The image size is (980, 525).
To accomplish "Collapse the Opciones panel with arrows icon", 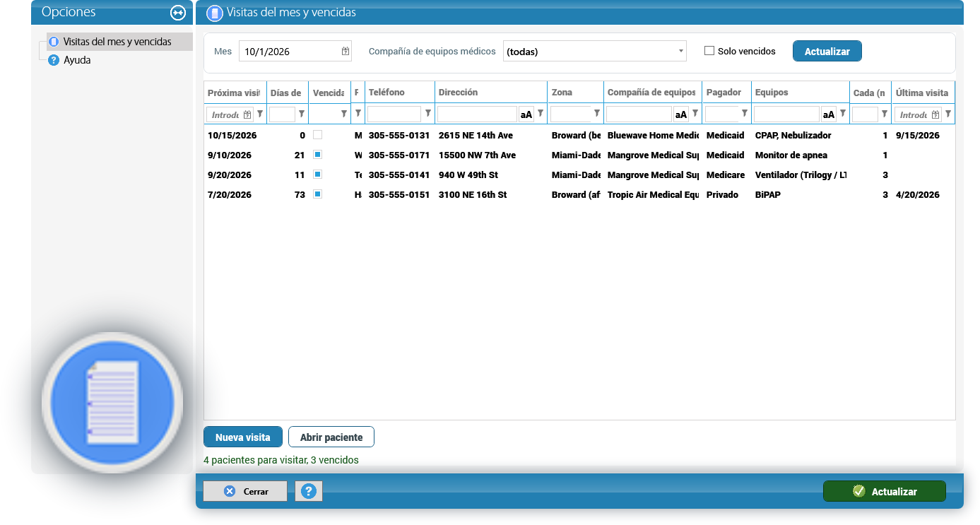I will pos(177,12).
